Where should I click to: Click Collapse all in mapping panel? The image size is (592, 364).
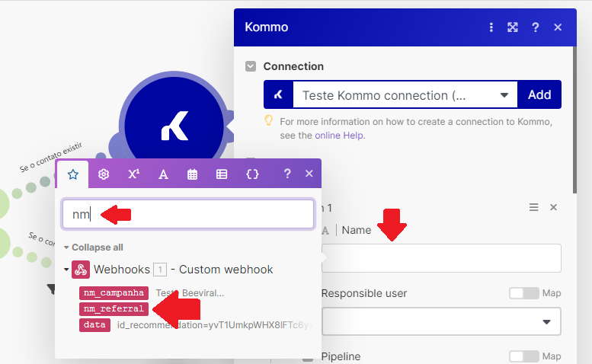98,247
